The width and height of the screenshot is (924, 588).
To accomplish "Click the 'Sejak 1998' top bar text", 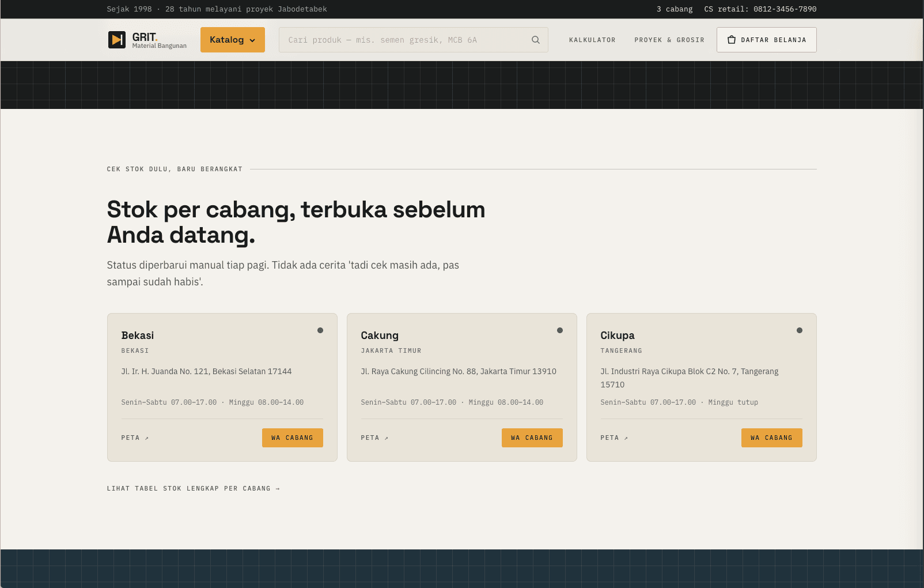I will [129, 9].
